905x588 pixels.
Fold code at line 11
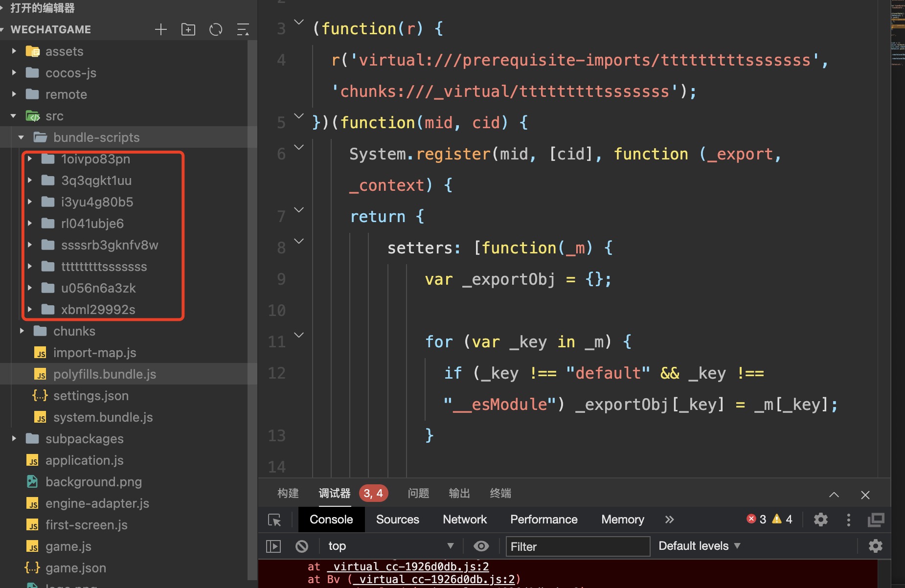pyautogui.click(x=299, y=335)
